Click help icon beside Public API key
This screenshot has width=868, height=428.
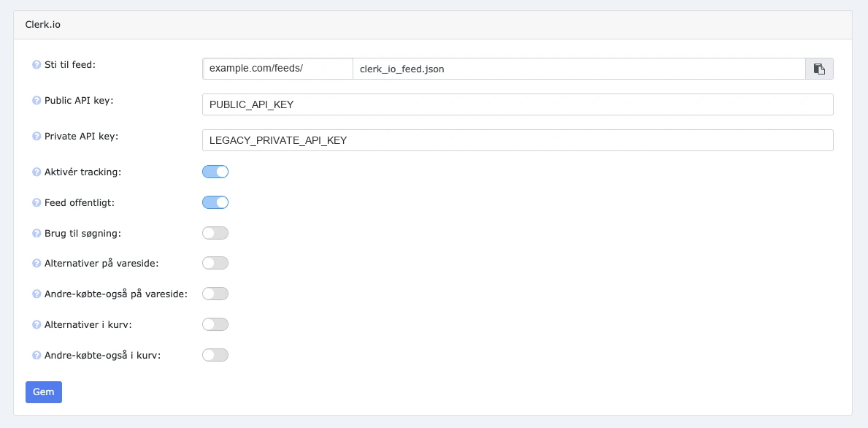point(37,100)
